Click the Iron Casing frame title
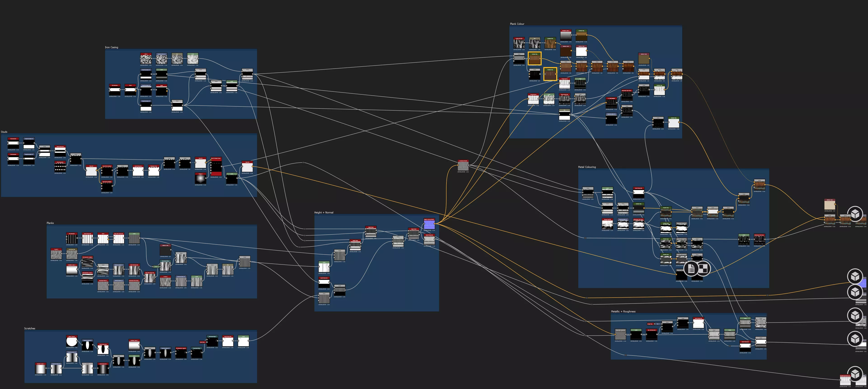The width and height of the screenshot is (868, 389). (111, 47)
